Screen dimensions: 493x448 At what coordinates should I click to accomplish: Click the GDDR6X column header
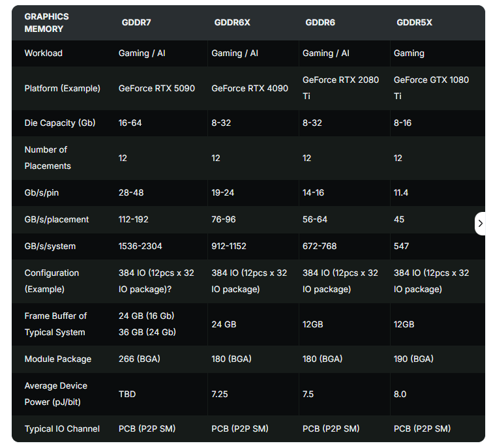[232, 22]
